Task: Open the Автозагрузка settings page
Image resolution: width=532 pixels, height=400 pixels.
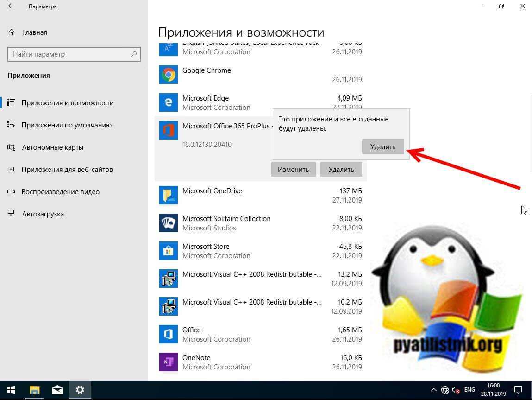Action: coord(43,214)
